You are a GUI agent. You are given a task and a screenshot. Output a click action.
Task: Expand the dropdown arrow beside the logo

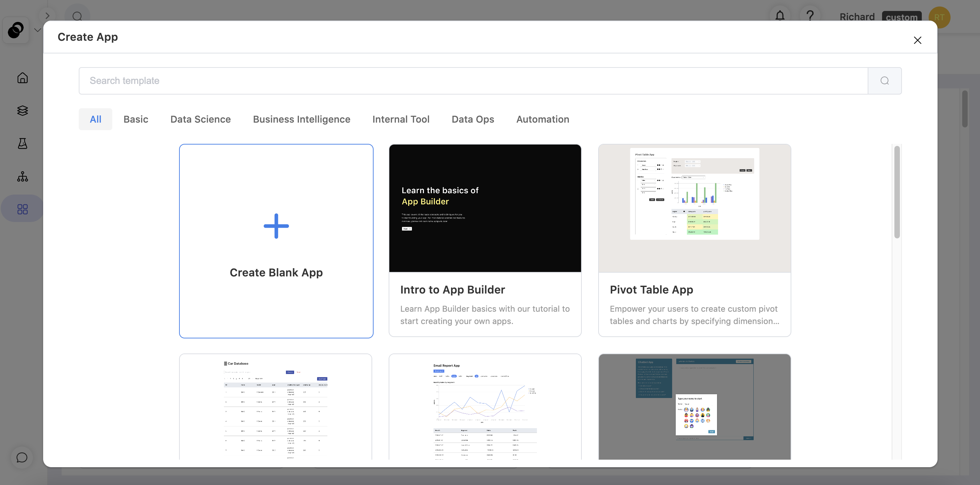click(37, 30)
